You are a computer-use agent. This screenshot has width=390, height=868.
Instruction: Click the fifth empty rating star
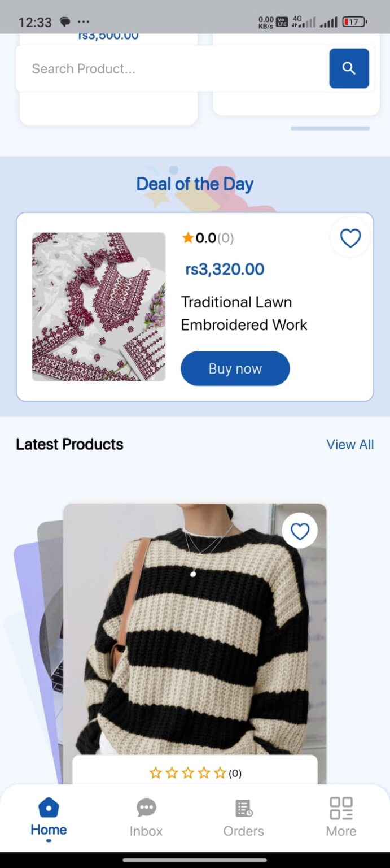tap(220, 773)
